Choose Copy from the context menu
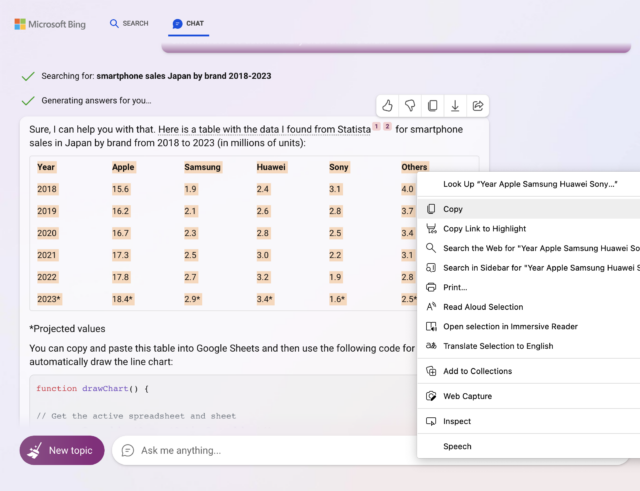 coord(529,209)
